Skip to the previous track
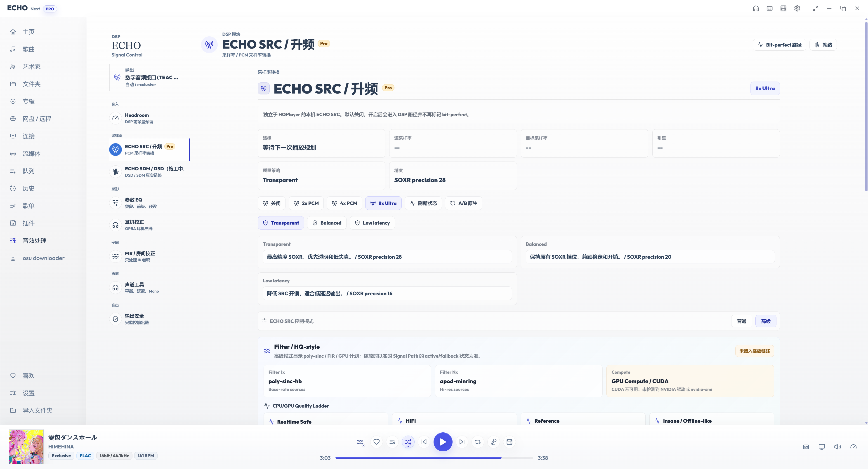Image resolution: width=868 pixels, height=469 pixels. click(424, 442)
